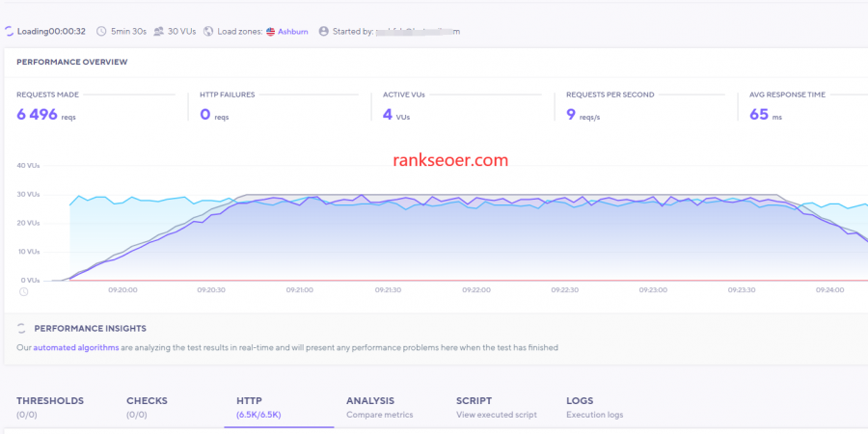Click the 09:20:00 time axis label
This screenshot has height=434, width=868.
pos(122,289)
